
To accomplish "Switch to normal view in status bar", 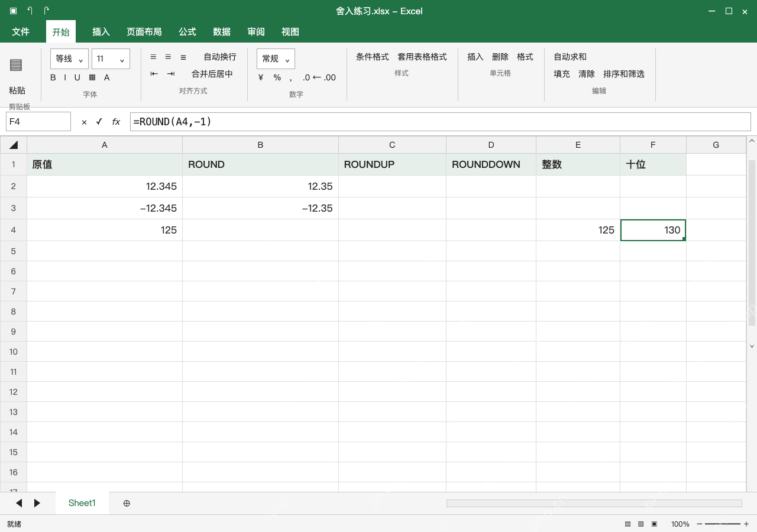I will tap(627, 524).
